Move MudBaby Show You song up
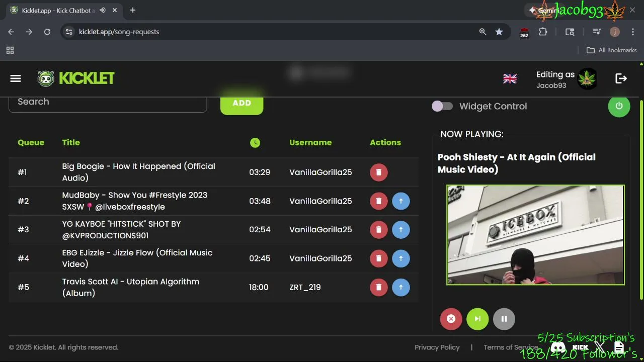644x362 pixels. (x=401, y=201)
